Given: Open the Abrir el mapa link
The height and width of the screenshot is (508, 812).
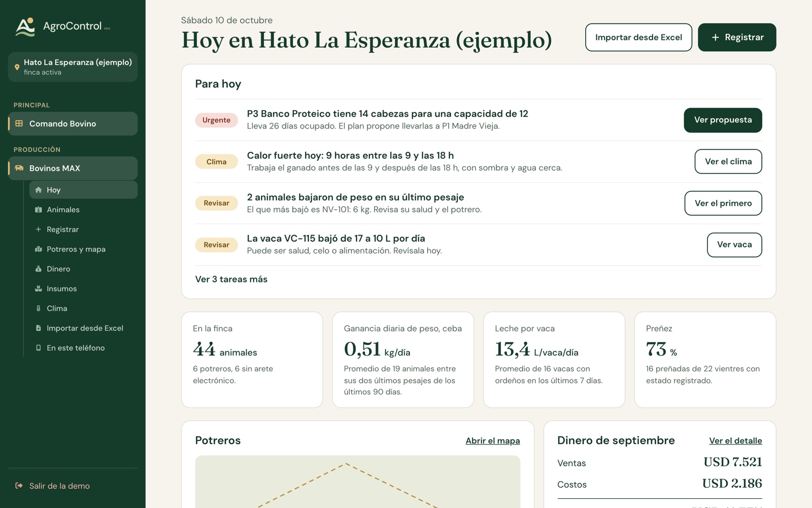Looking at the screenshot, I should pos(493,441).
